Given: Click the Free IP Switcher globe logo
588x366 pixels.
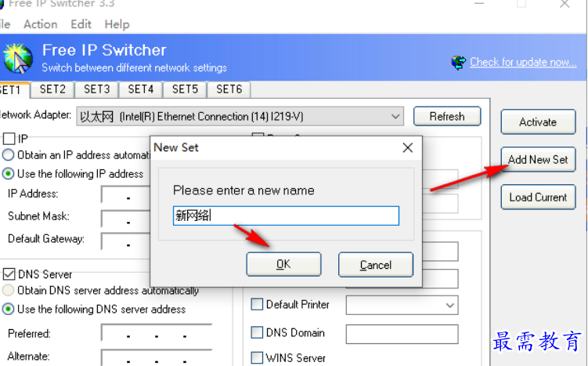Looking at the screenshot, I should (x=18, y=58).
